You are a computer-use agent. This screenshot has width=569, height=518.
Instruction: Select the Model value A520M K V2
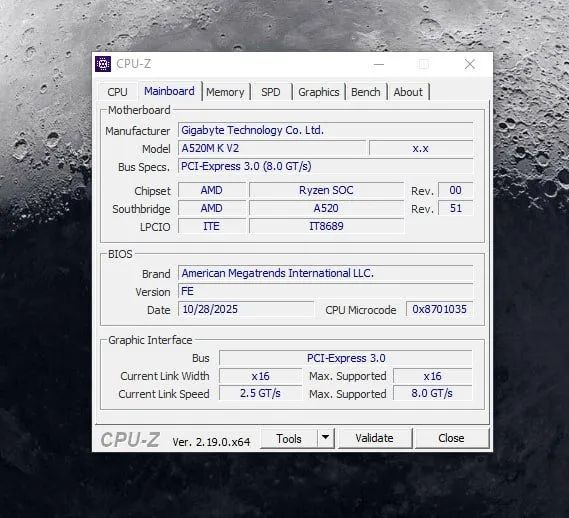click(272, 148)
